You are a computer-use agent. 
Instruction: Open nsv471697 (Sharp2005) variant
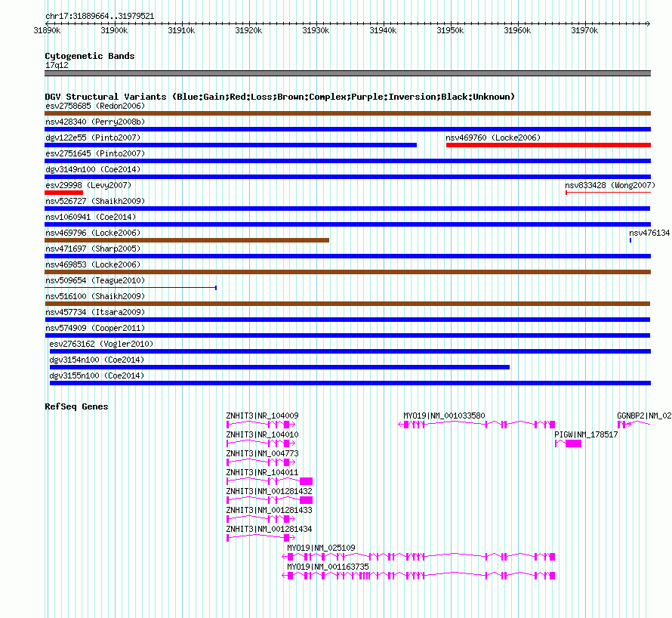pyautogui.click(x=347, y=256)
